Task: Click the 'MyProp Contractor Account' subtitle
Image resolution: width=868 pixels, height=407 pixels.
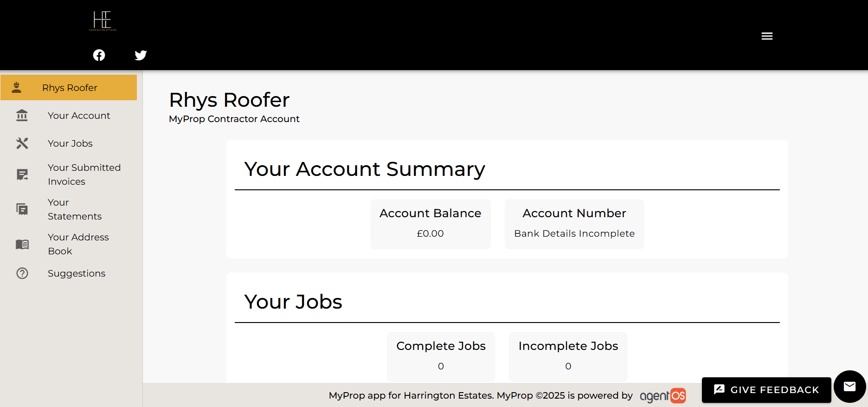Action: pos(234,119)
